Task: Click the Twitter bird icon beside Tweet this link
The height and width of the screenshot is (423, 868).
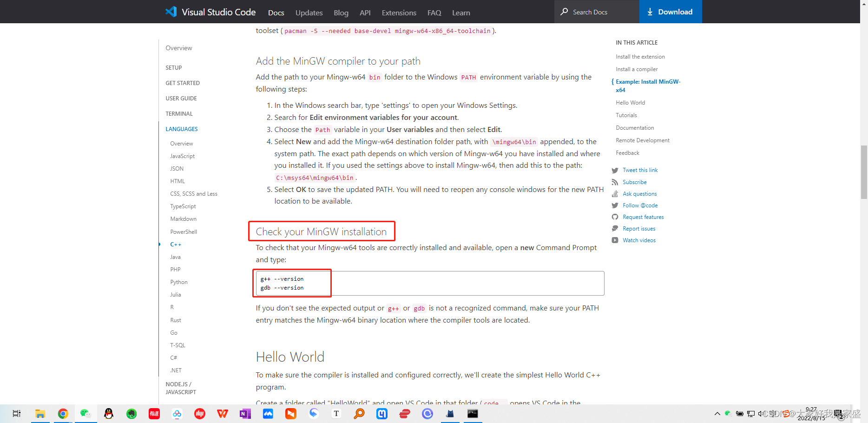Action: 615,170
